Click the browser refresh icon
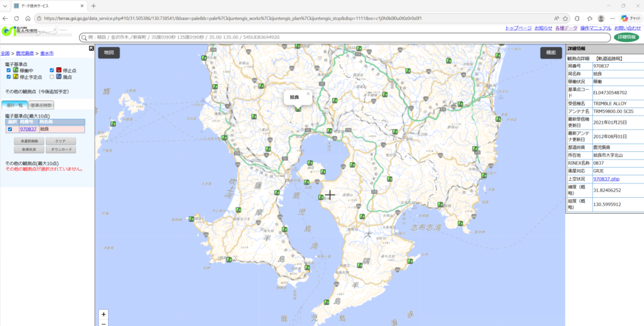 pos(17,18)
